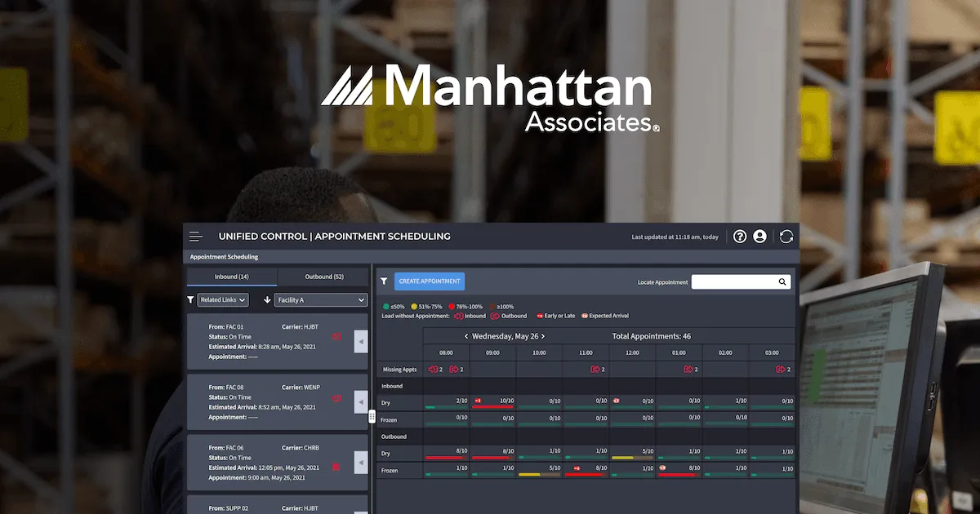Click early/late badge in Outbound Frozen 11:00
The width and height of the screenshot is (980, 514).
tap(577, 468)
